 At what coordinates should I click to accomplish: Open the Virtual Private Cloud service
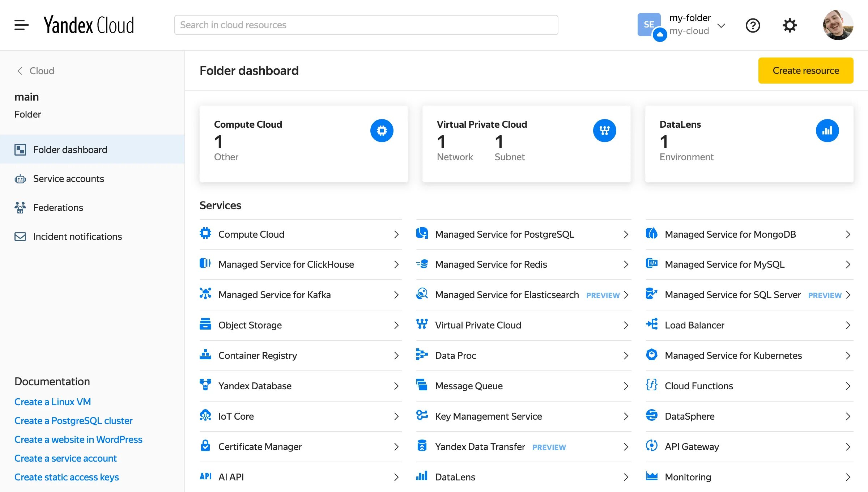tap(524, 325)
